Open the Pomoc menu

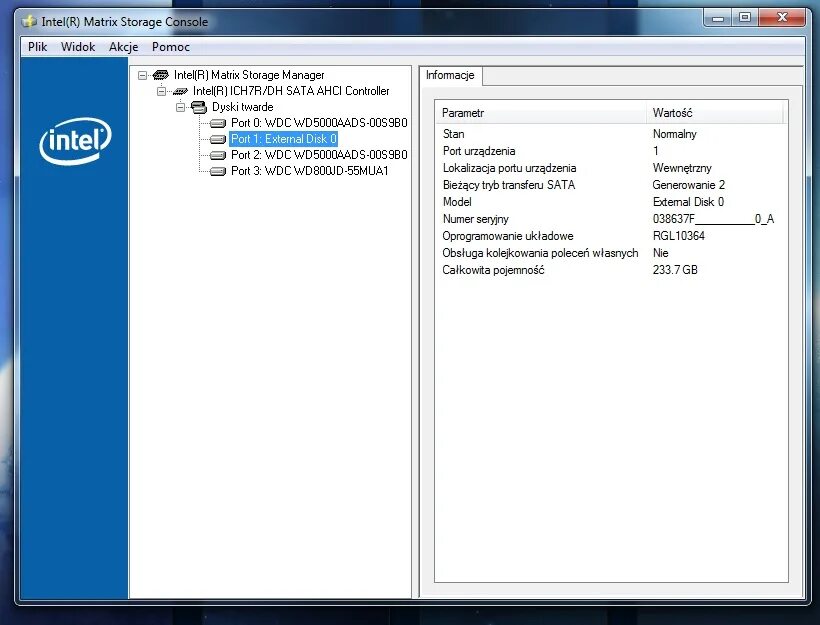click(x=170, y=47)
